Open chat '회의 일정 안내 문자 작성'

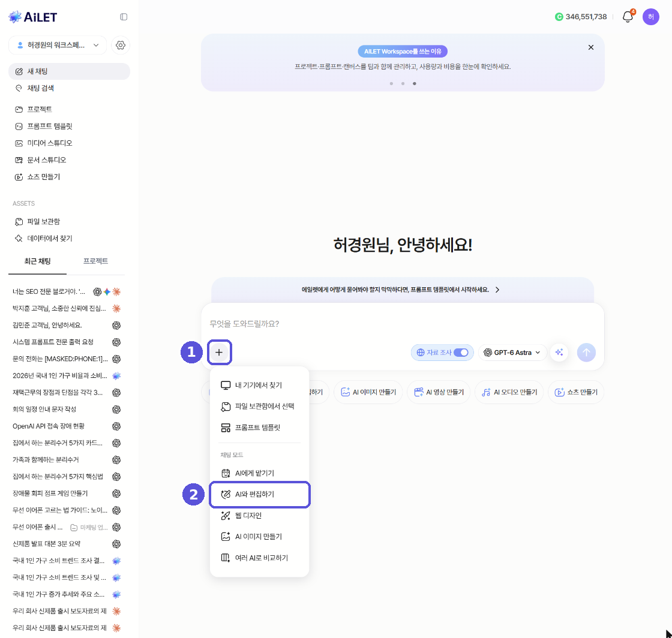pyautogui.click(x=67, y=410)
